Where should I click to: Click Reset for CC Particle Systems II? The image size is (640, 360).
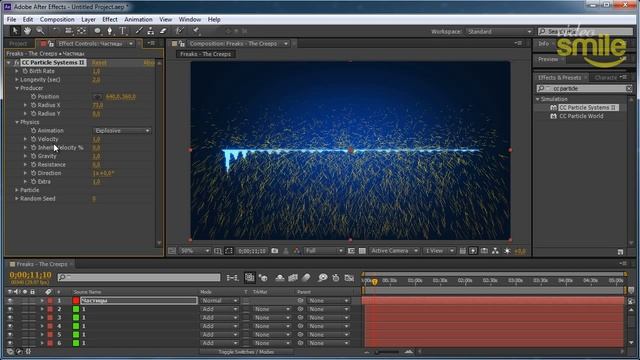tap(99, 62)
